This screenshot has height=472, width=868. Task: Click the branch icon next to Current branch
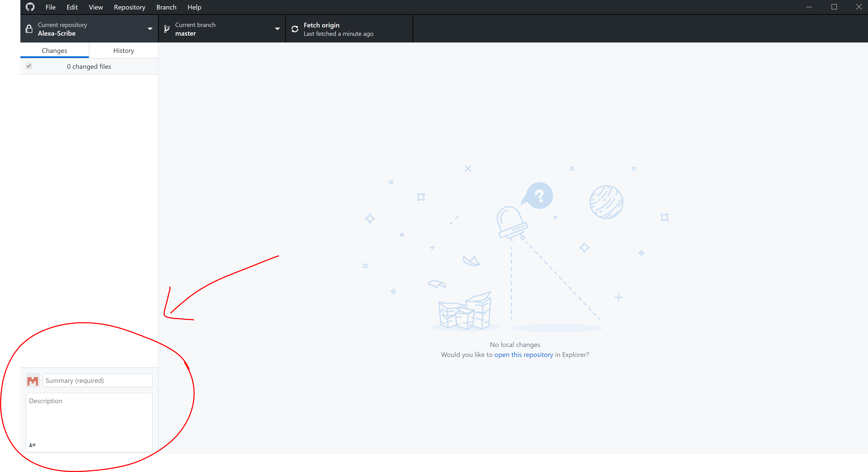(x=167, y=29)
